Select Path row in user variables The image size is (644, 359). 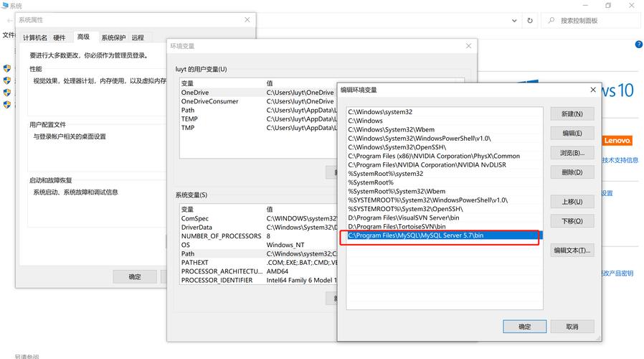pos(258,110)
